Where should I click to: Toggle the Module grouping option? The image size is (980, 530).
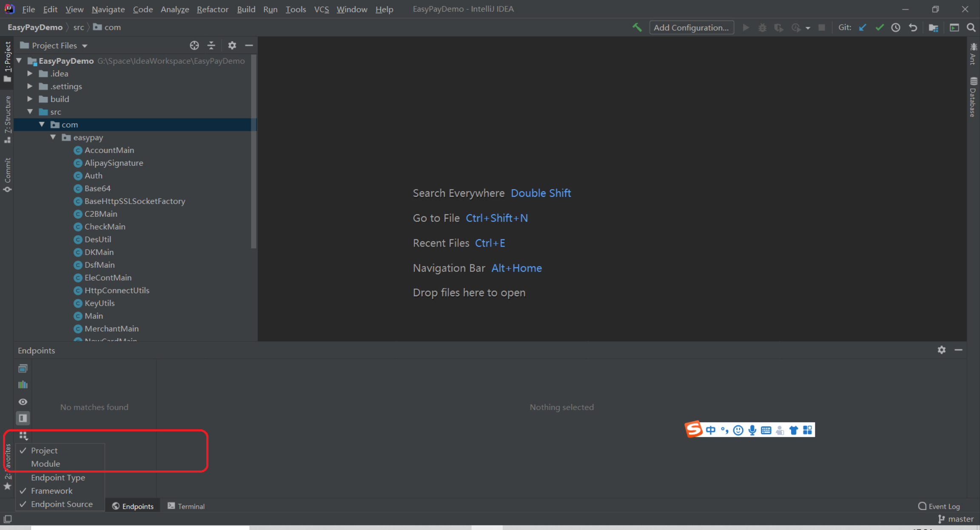(46, 464)
